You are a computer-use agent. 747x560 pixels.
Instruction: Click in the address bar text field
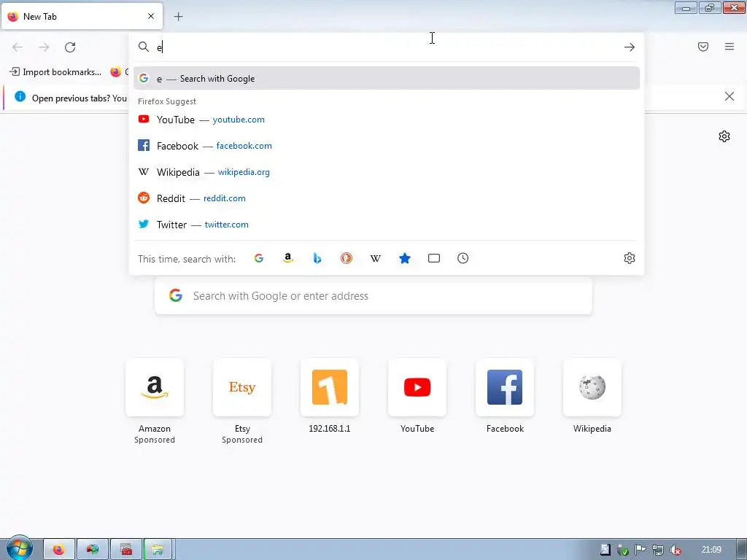tap(386, 47)
